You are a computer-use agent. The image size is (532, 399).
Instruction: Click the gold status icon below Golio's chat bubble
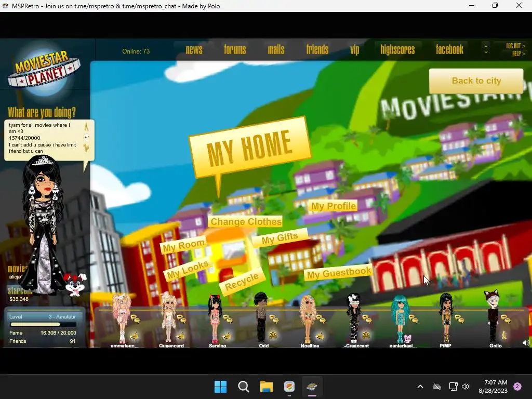click(x=504, y=335)
